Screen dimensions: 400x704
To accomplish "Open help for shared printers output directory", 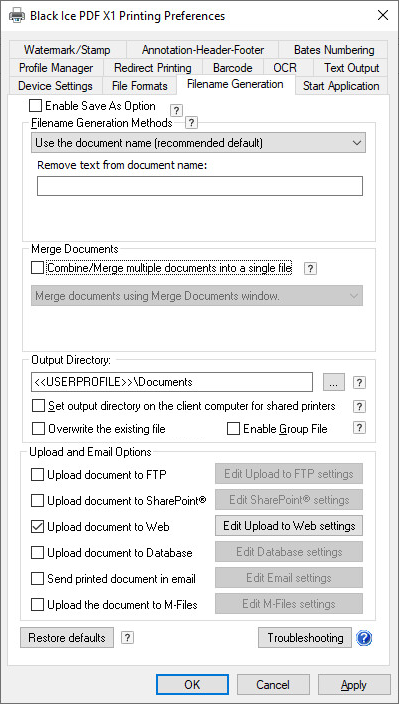I will [x=359, y=407].
